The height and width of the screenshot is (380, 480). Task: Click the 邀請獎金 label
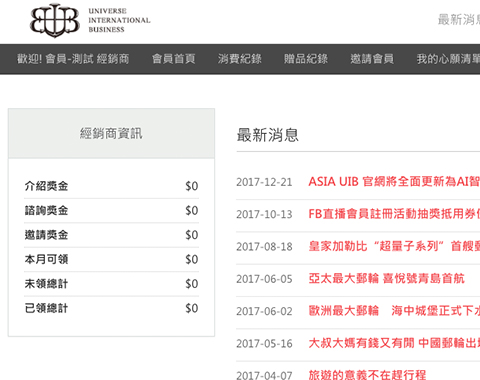[46, 235]
